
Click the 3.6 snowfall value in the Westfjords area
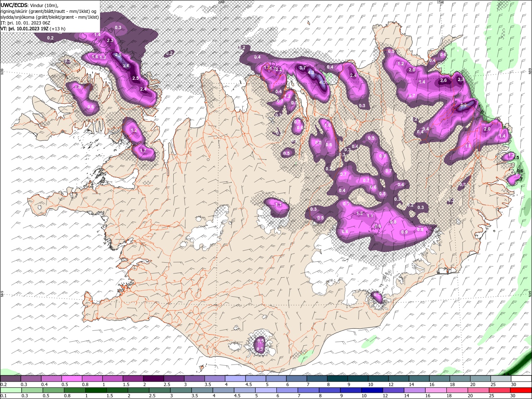point(126,66)
